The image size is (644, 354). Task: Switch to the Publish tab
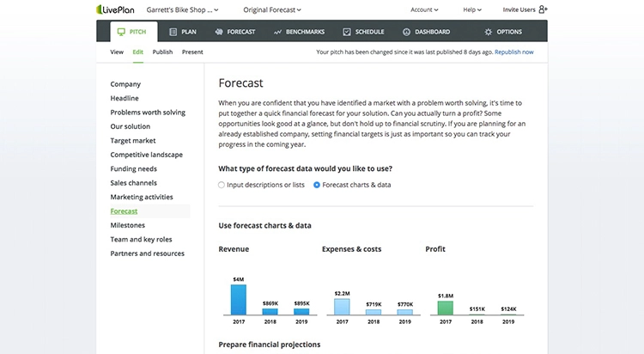[162, 52]
